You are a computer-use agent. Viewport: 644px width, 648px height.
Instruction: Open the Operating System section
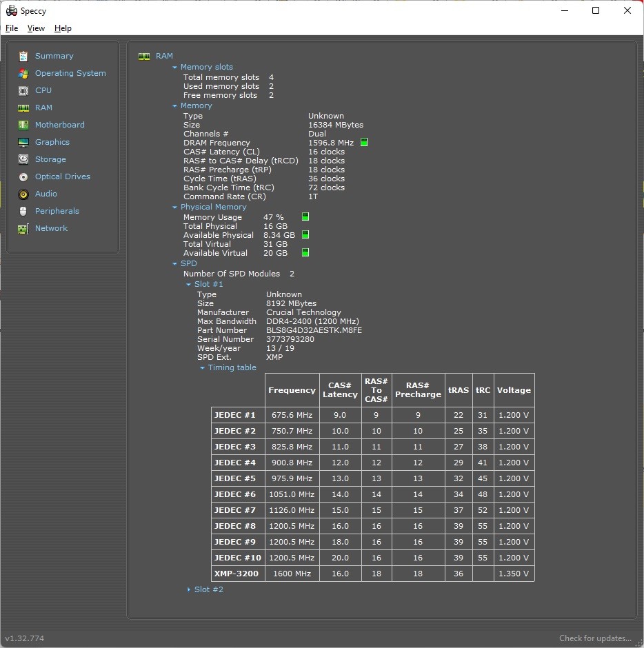(x=70, y=73)
